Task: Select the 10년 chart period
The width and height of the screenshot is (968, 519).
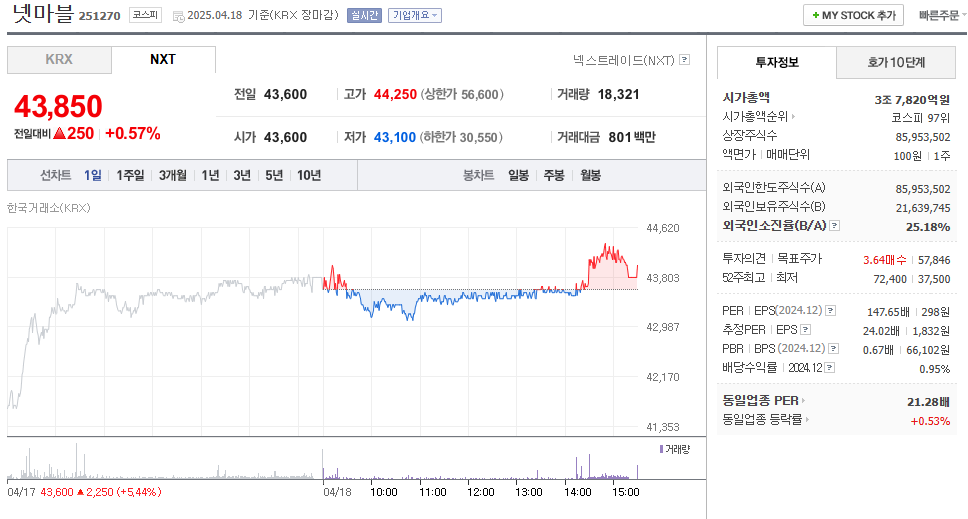Action: [309, 175]
